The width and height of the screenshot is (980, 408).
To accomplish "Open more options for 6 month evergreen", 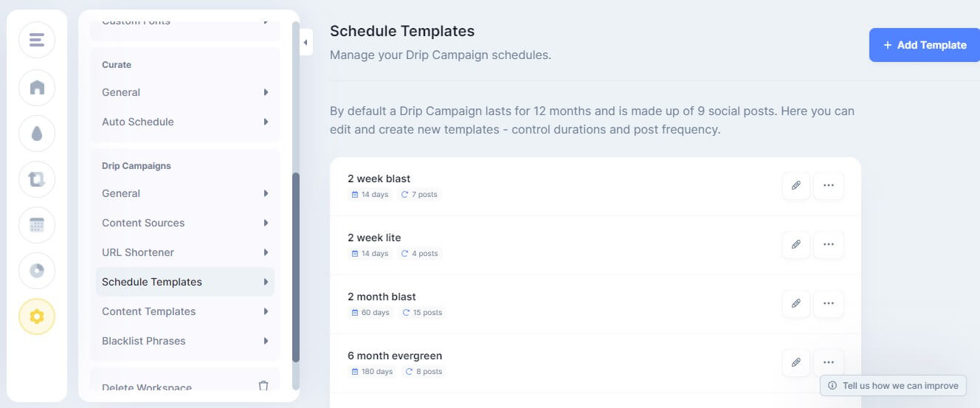I will [x=828, y=362].
